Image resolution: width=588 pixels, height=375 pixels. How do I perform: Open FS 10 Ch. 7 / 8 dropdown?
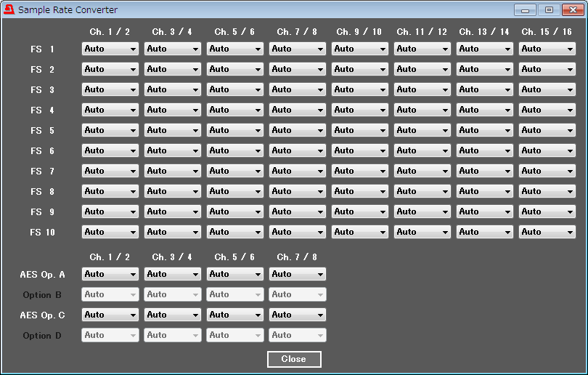pos(297,232)
